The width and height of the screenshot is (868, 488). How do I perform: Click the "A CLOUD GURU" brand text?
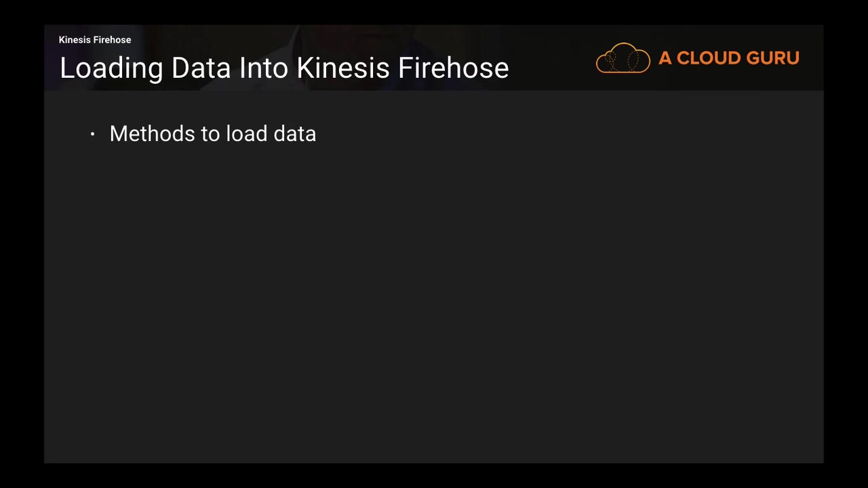[x=728, y=58]
